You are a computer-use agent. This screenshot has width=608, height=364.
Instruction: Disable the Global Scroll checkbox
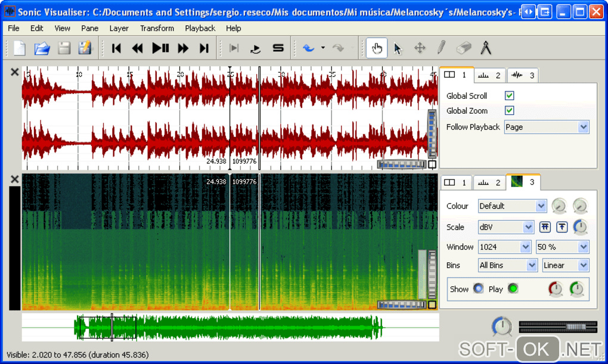coord(509,95)
